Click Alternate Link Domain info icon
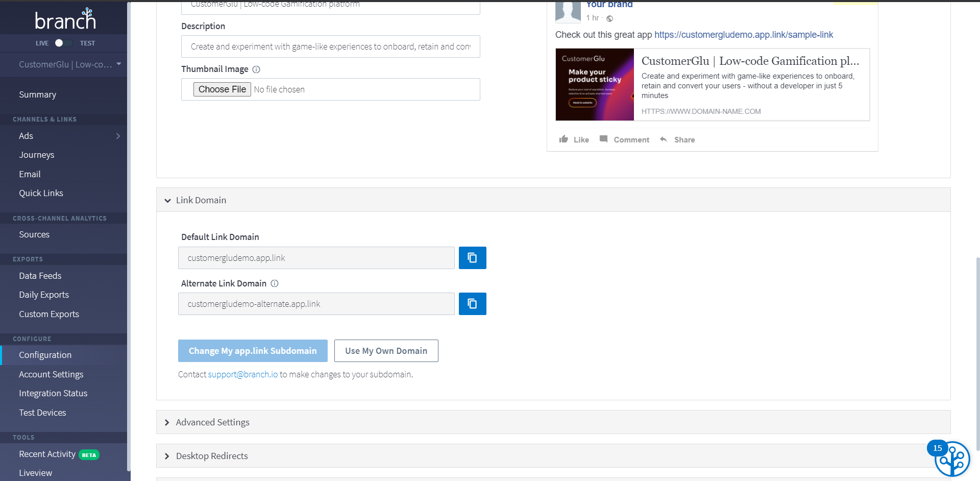The height and width of the screenshot is (481, 980). (275, 283)
